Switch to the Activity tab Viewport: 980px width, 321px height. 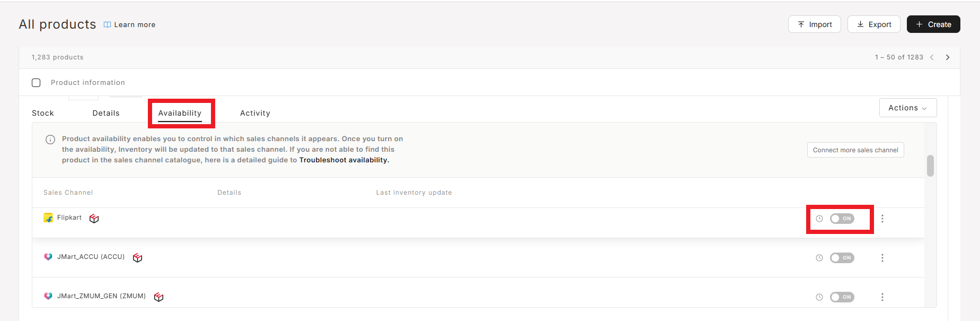coord(255,113)
